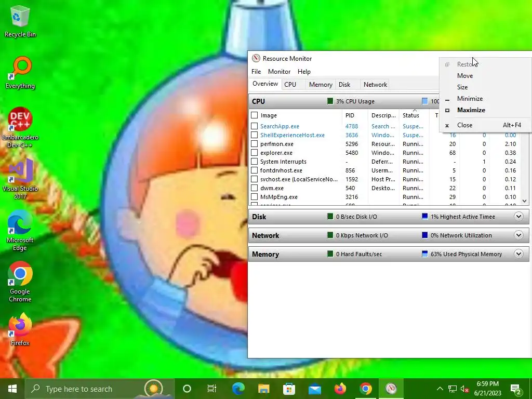Image resolution: width=532 pixels, height=399 pixels.
Task: Open the notification center icon
Action: [516, 389]
